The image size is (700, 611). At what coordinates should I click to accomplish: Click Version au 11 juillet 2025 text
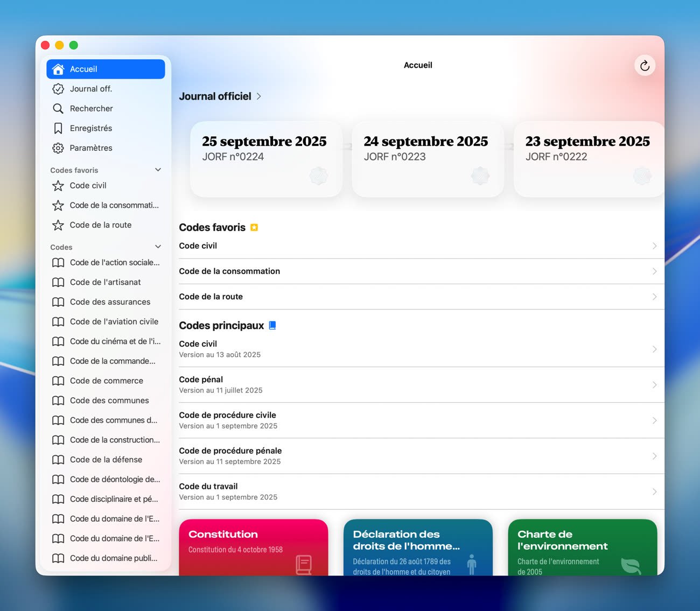coord(221,390)
